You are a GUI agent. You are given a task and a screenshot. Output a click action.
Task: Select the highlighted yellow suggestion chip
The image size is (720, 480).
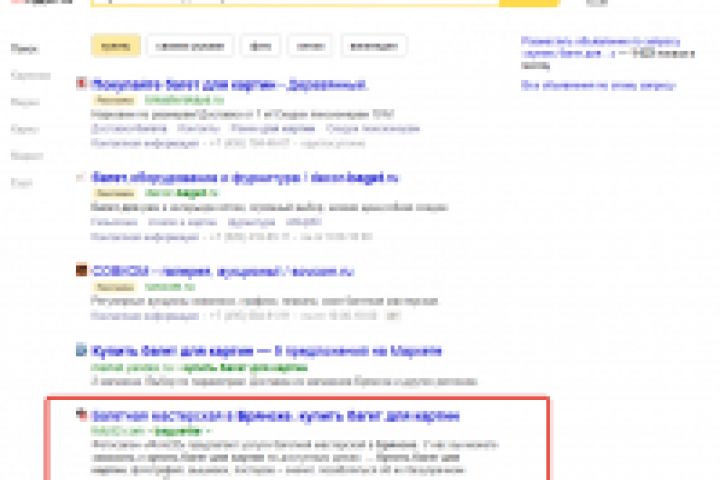click(116, 46)
